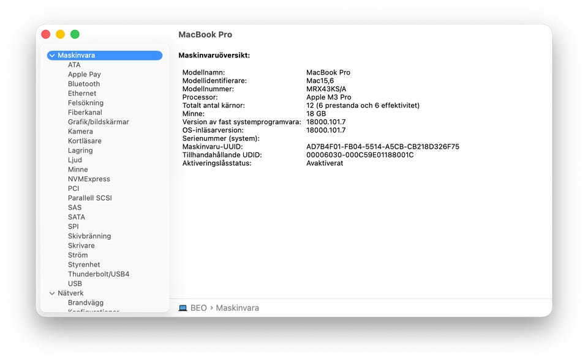Minimize window with yellow button
Image resolution: width=588 pixels, height=364 pixels.
tap(61, 34)
